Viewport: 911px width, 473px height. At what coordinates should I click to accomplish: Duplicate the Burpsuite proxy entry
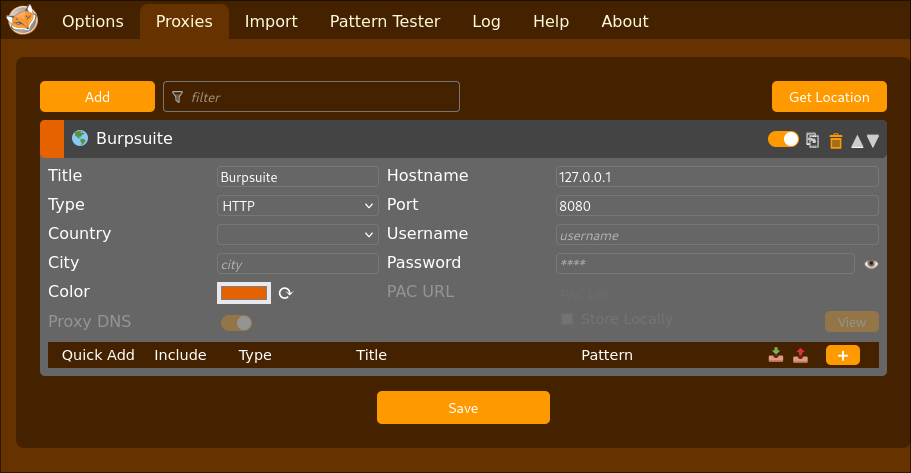812,140
